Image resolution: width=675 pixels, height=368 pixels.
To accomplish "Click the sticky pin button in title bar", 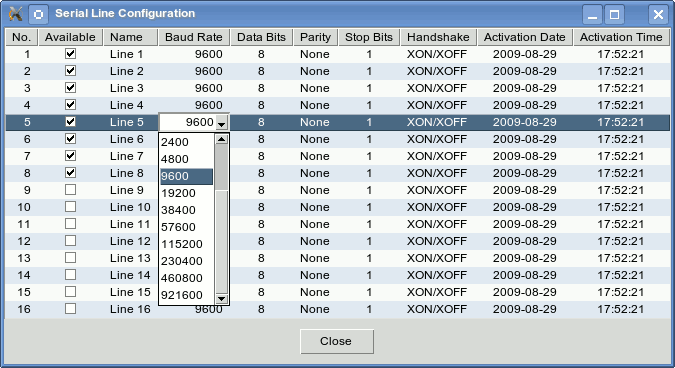I will pos(38,14).
